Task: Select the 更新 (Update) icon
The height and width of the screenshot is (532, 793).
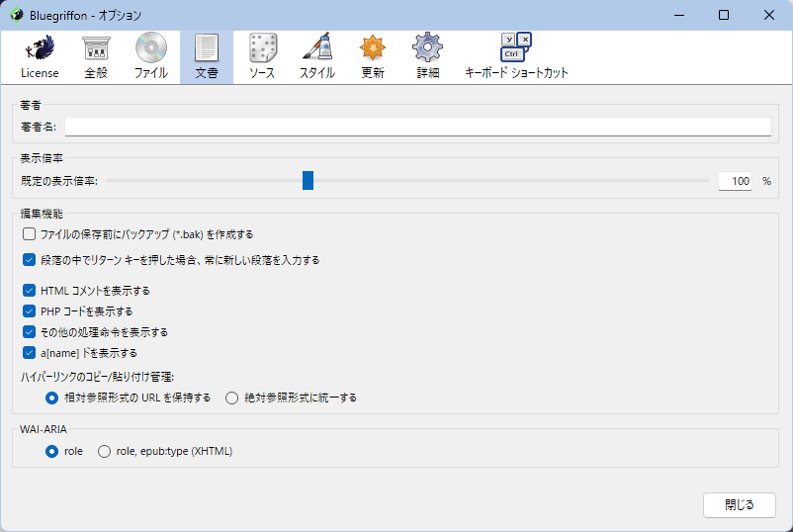Action: click(373, 56)
